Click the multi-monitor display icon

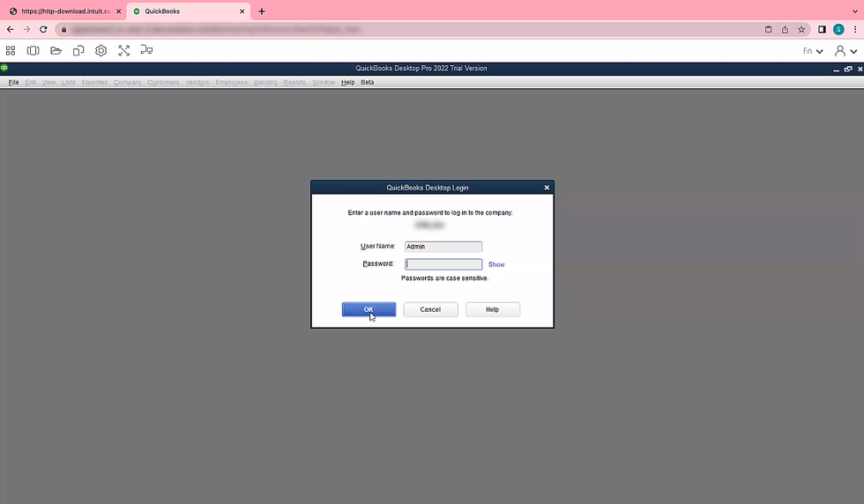(147, 51)
